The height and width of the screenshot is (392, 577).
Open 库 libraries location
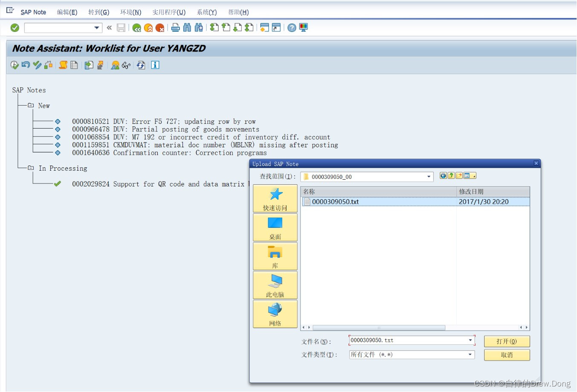click(275, 256)
